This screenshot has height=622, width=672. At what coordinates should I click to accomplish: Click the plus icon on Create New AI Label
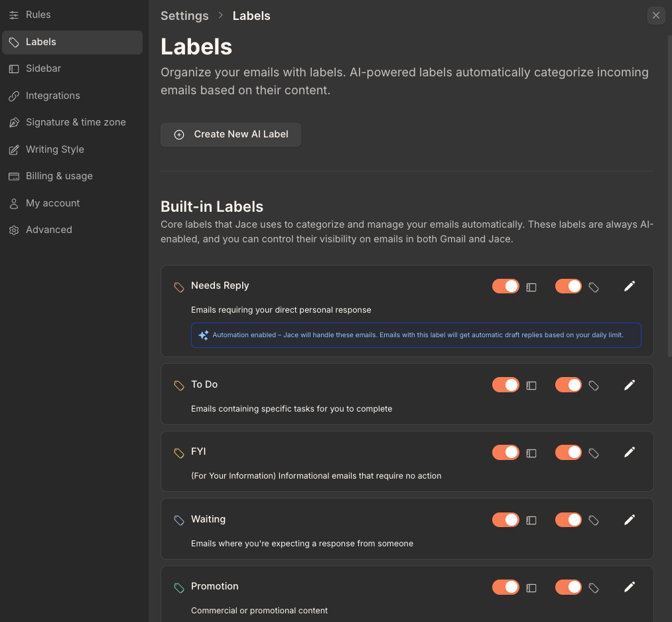coord(179,135)
